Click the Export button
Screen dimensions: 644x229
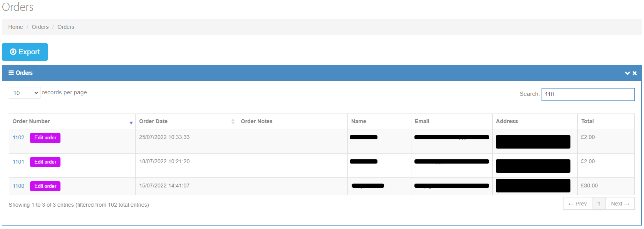(25, 52)
